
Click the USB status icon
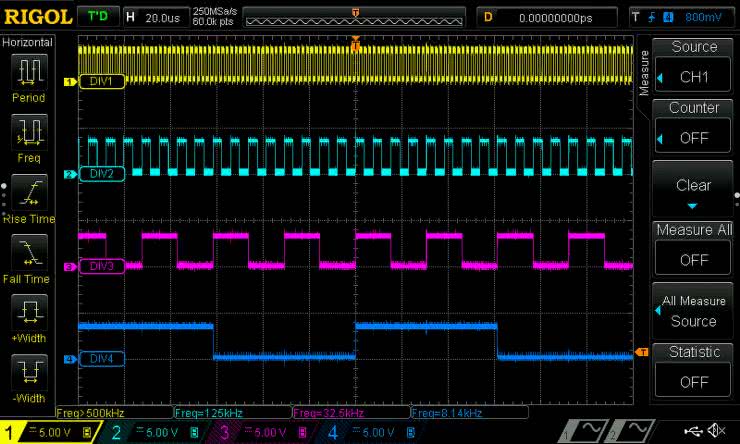(x=692, y=431)
